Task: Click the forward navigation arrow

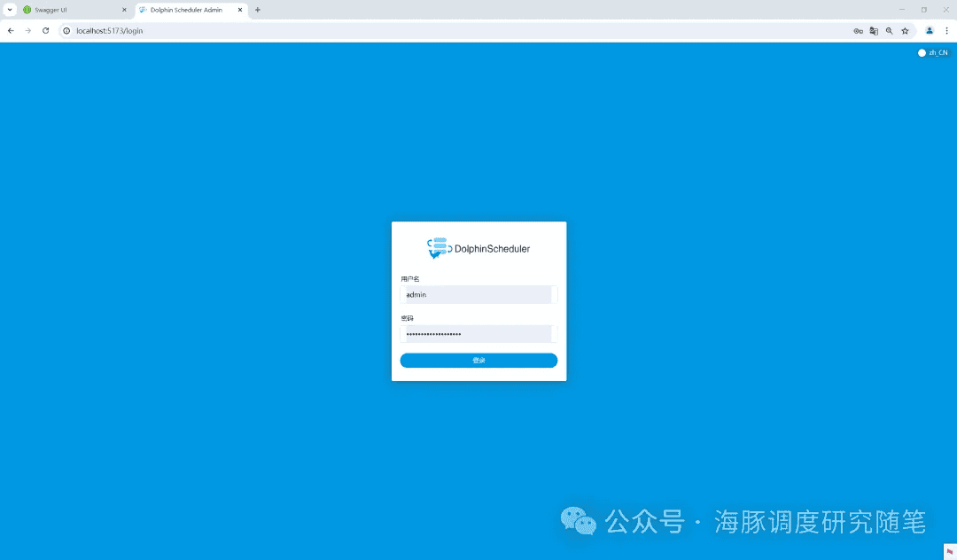Action: pyautogui.click(x=27, y=30)
